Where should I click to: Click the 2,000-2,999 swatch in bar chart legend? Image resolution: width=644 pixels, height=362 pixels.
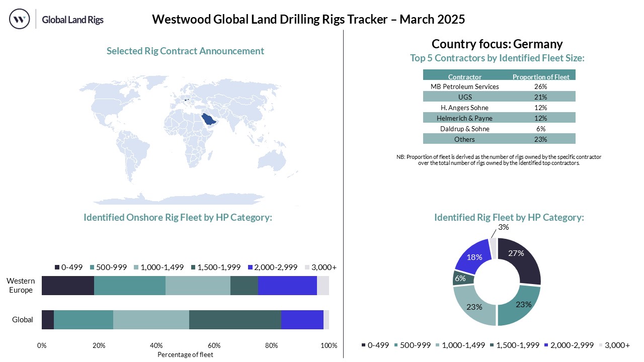coord(251,267)
